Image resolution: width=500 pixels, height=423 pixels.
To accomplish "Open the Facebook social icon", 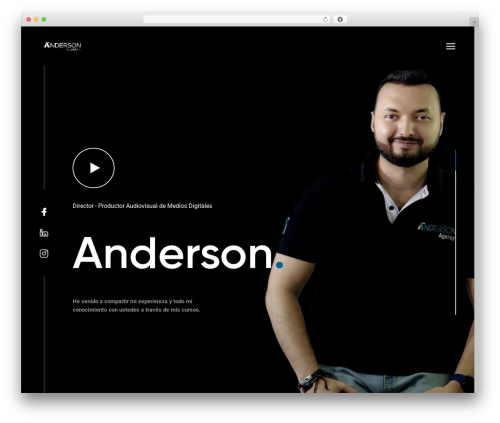I will click(x=44, y=212).
